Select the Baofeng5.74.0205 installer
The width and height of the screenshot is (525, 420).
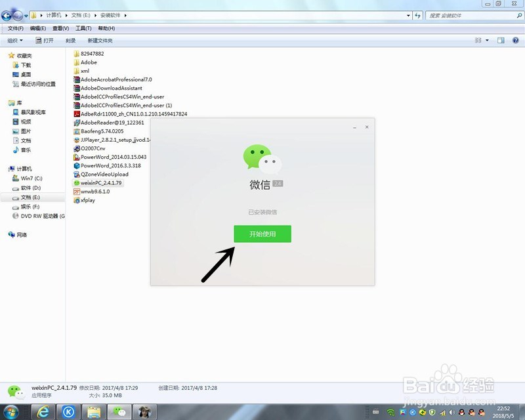coord(98,131)
